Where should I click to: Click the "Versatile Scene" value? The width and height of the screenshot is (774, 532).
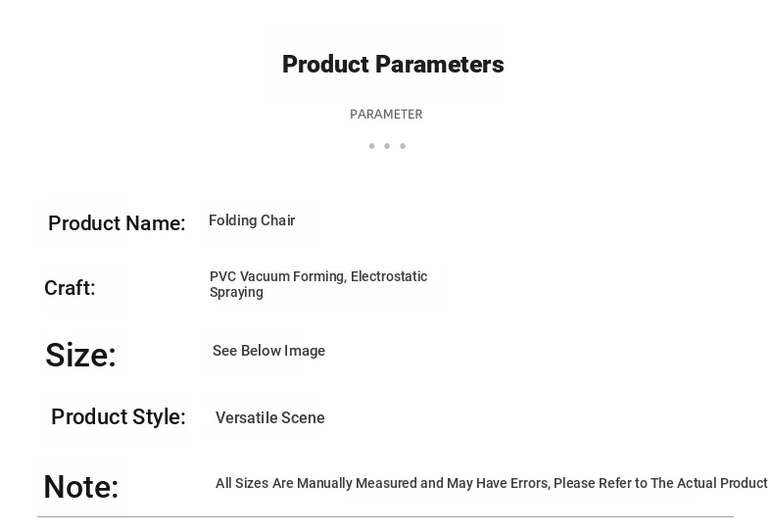coord(270,418)
